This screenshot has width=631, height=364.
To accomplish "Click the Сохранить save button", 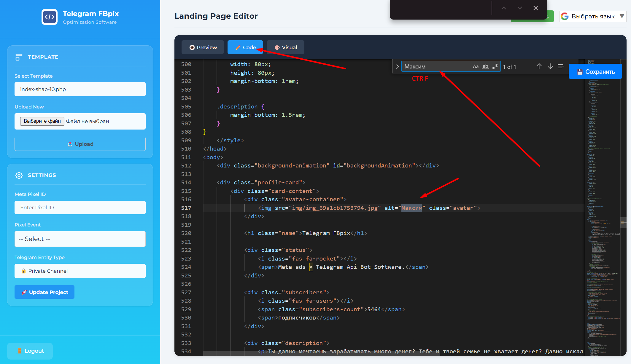I will click(595, 72).
